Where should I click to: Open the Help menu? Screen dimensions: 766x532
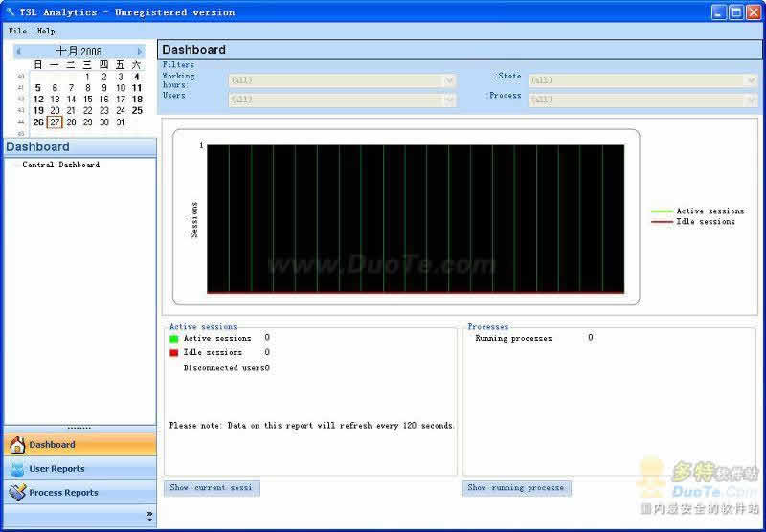click(46, 31)
